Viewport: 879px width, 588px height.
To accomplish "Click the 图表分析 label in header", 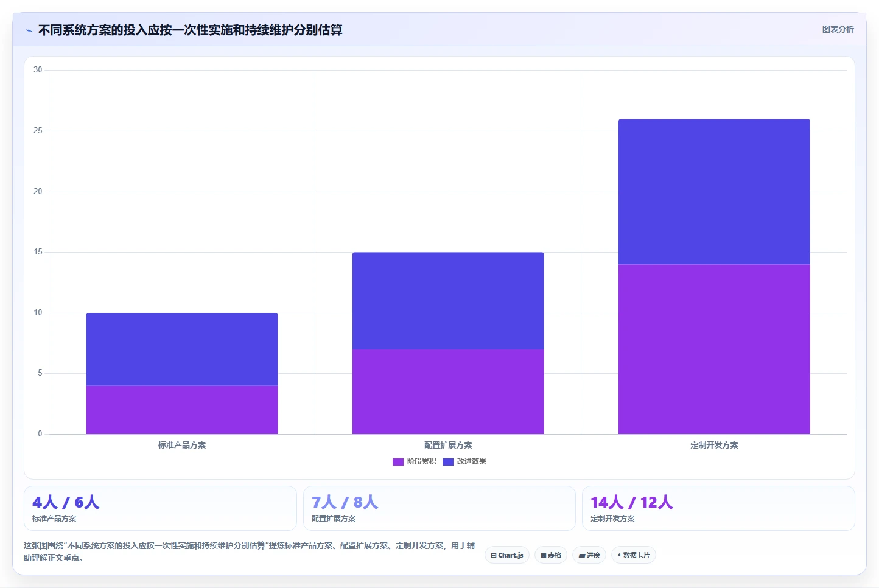I will click(838, 29).
